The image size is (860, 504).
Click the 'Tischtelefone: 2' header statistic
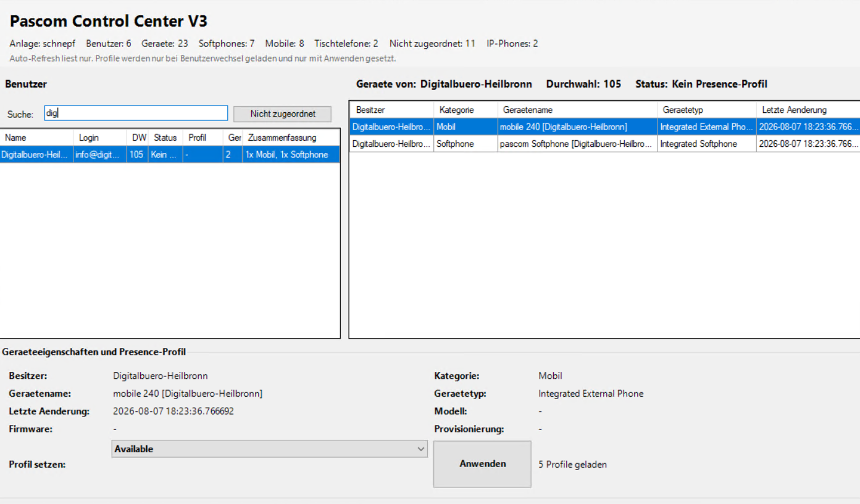pyautogui.click(x=346, y=44)
